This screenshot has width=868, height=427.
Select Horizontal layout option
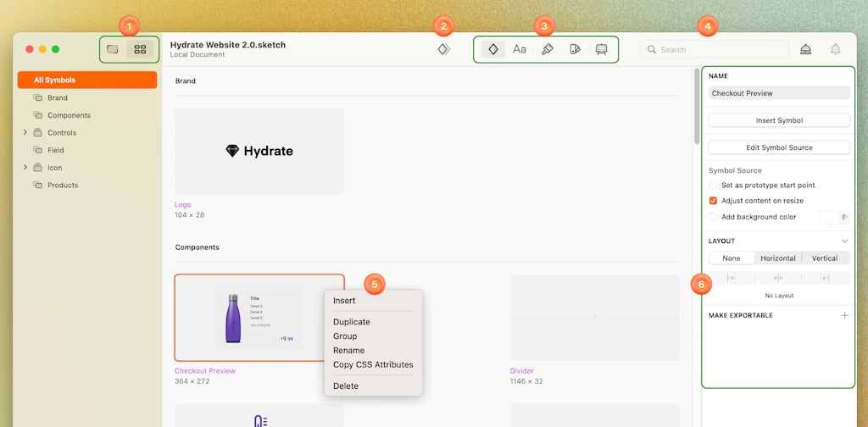click(778, 258)
